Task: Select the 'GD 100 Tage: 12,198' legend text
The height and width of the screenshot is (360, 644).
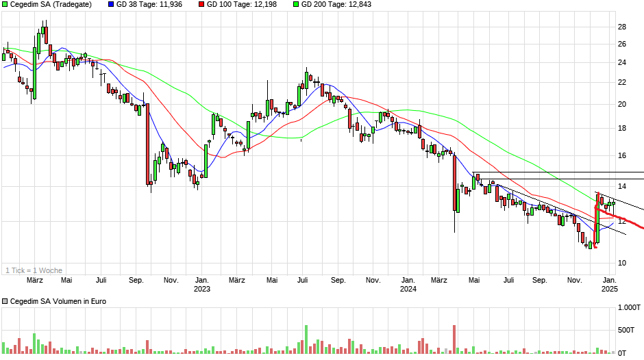Action: point(242,5)
